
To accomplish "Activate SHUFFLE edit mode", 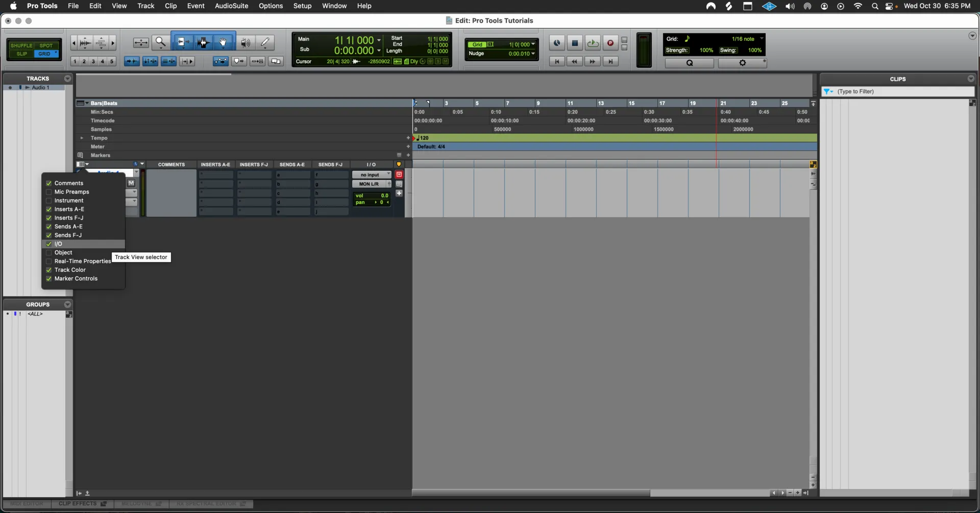I will pos(21,45).
